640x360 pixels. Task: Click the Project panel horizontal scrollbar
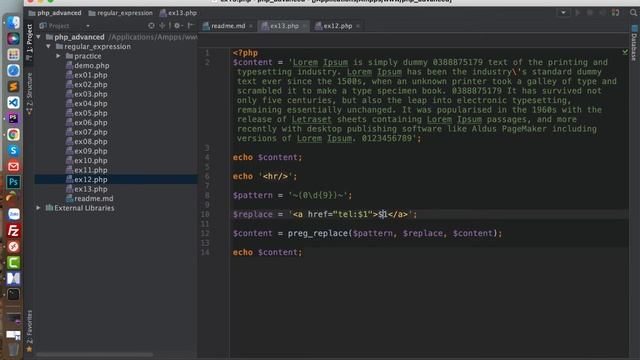pos(95,355)
